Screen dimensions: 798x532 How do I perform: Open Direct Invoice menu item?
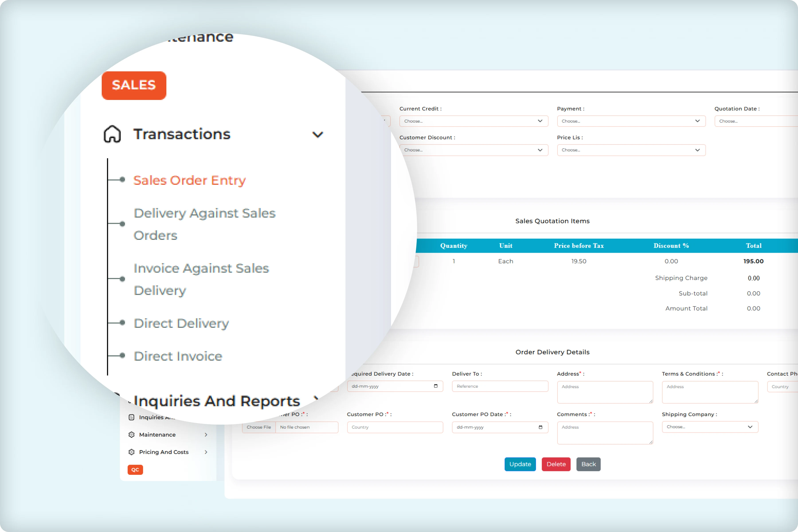pos(178,356)
